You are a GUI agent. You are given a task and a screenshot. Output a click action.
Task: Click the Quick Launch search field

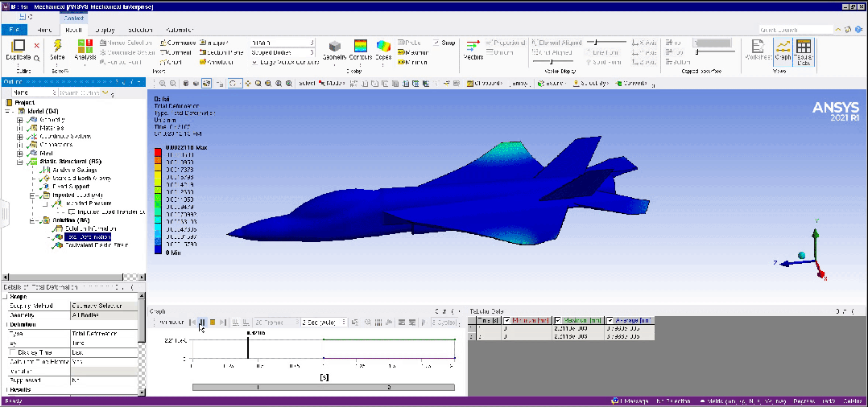pyautogui.click(x=796, y=30)
